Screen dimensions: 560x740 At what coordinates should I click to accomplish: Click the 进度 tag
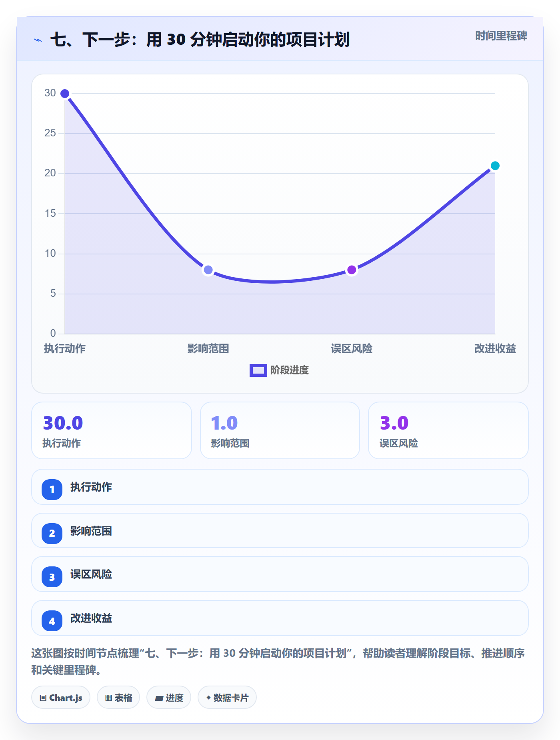169,698
